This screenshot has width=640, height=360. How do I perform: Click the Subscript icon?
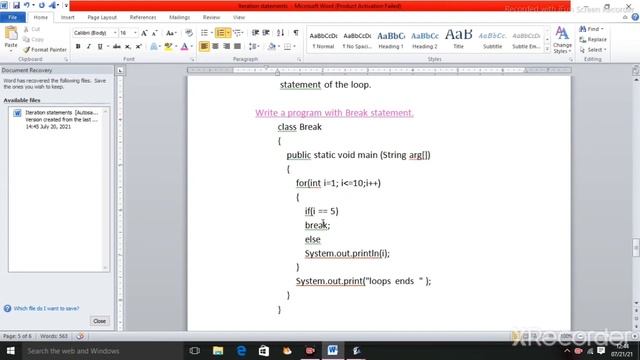coord(128,47)
